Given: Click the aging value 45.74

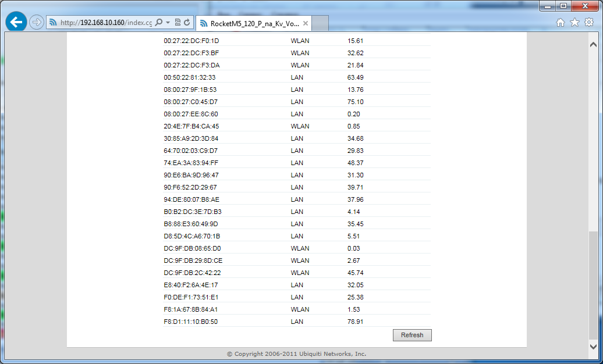Looking at the screenshot, I should (x=355, y=273).
